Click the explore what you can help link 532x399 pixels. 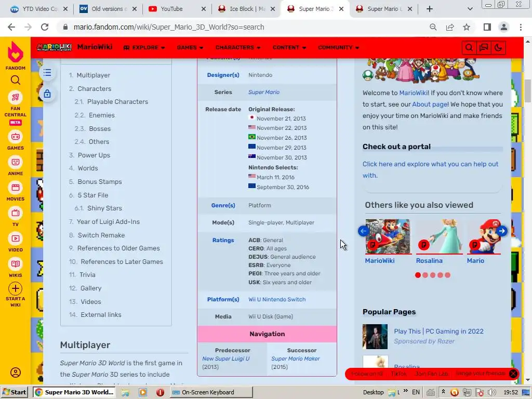coord(430,170)
